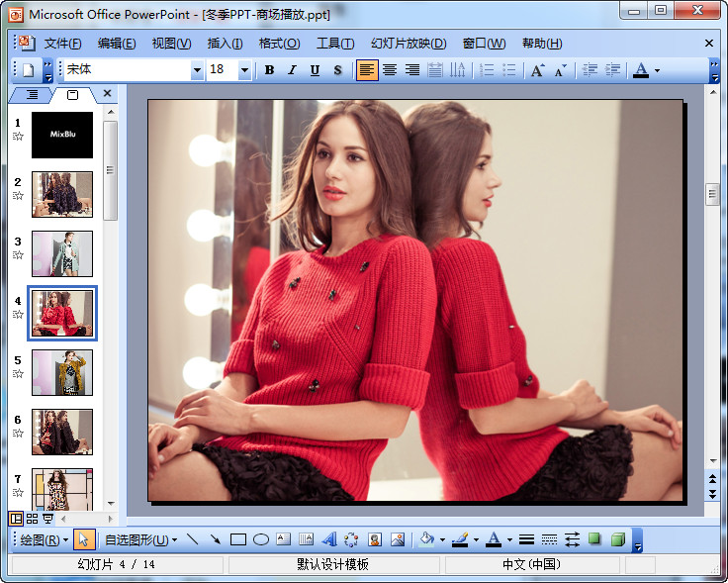Toggle bold formatting
The image size is (728, 583).
(269, 70)
